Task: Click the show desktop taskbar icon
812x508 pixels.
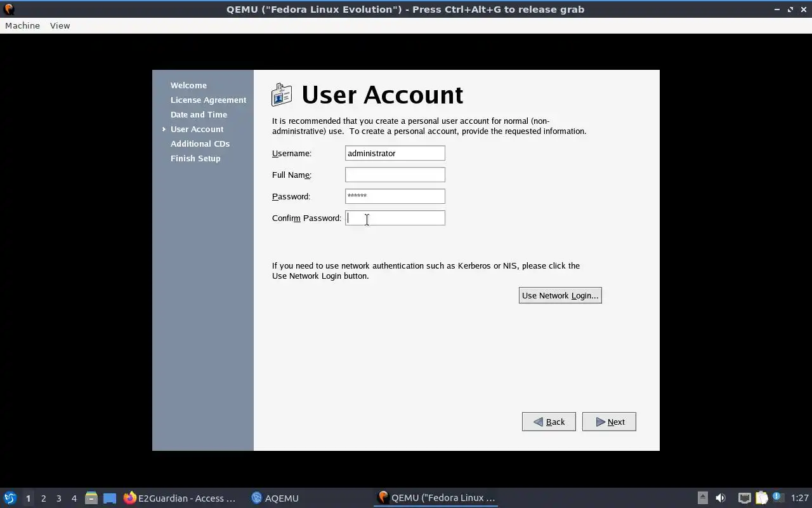Action: (110, 498)
